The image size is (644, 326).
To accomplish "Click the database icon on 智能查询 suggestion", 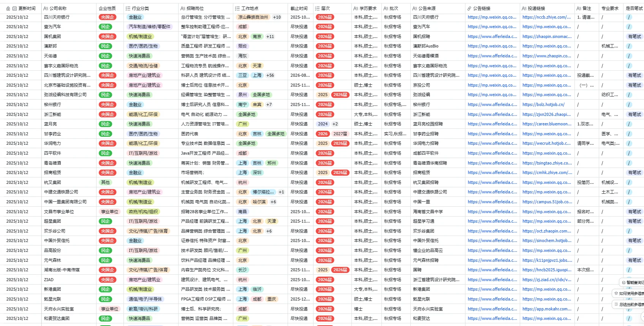I will pos(623,283).
